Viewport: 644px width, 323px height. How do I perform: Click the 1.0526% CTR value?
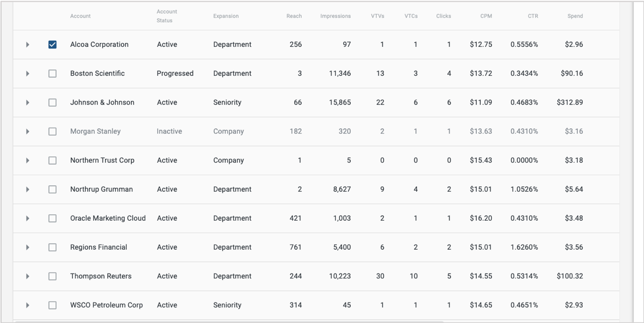click(x=524, y=189)
